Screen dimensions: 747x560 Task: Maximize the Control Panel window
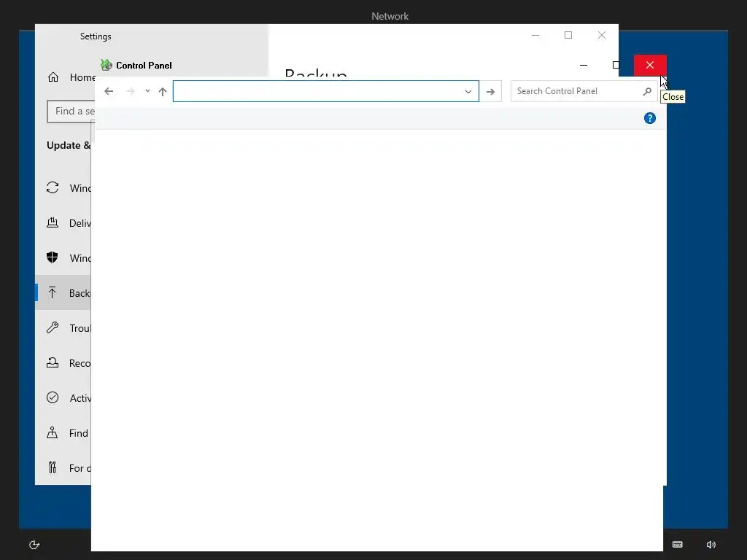(616, 65)
